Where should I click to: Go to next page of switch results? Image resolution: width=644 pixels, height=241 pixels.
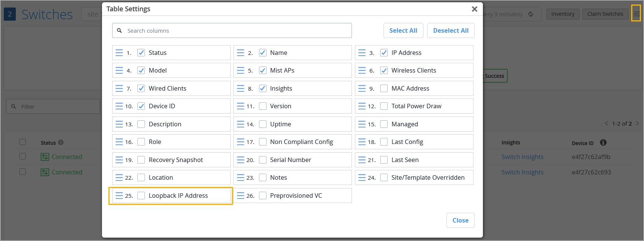637,123
